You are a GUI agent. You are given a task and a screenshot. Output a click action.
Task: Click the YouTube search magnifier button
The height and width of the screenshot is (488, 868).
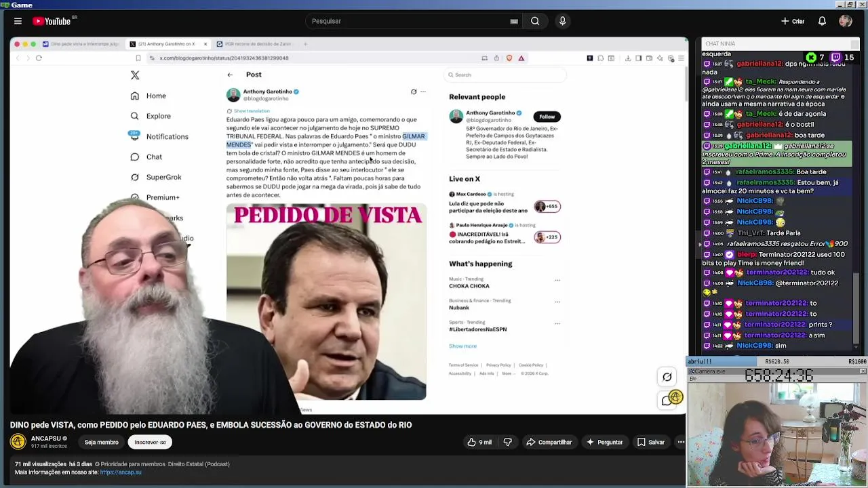(535, 21)
